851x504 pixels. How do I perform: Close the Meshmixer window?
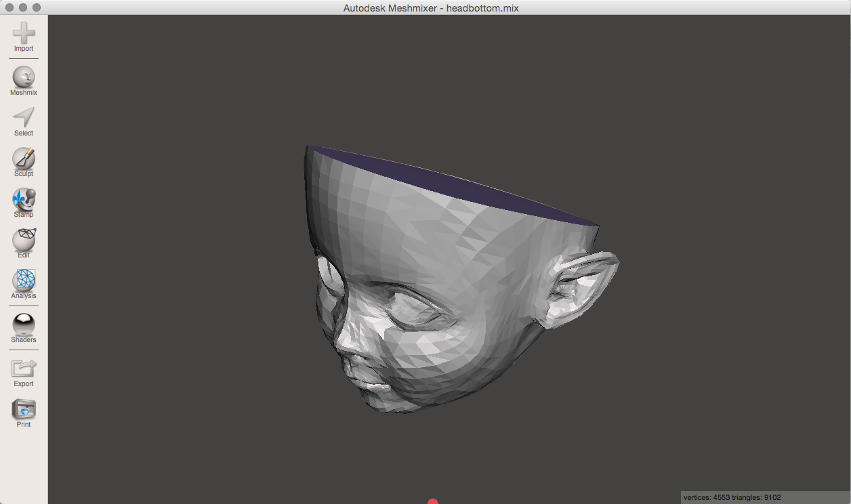coord(9,7)
